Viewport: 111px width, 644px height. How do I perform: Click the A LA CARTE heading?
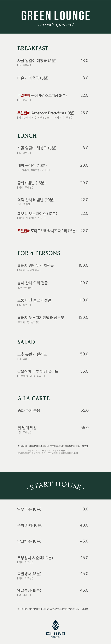[34, 398]
